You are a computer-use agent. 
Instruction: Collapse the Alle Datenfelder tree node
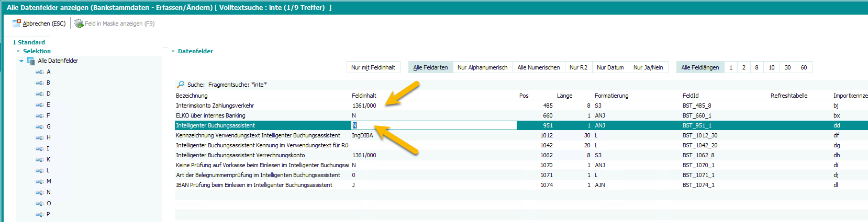click(x=21, y=61)
